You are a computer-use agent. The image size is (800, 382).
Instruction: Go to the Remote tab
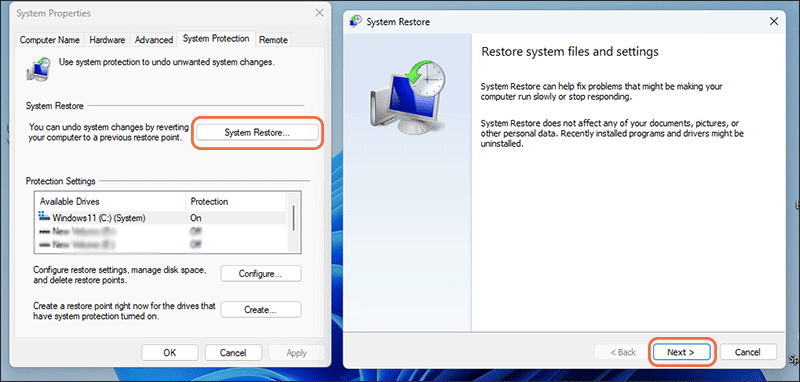pyautogui.click(x=273, y=40)
